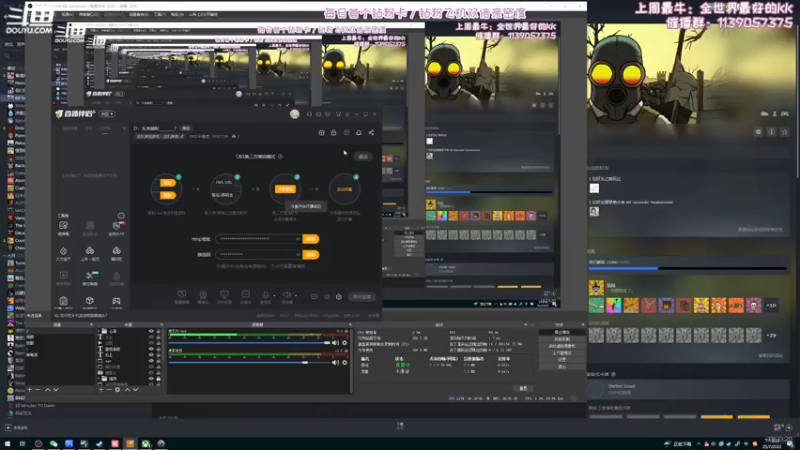The width and height of the screenshot is (800, 450).
Task: Open the toolbox more-options circle icon
Action: pyautogui.click(x=121, y=216)
